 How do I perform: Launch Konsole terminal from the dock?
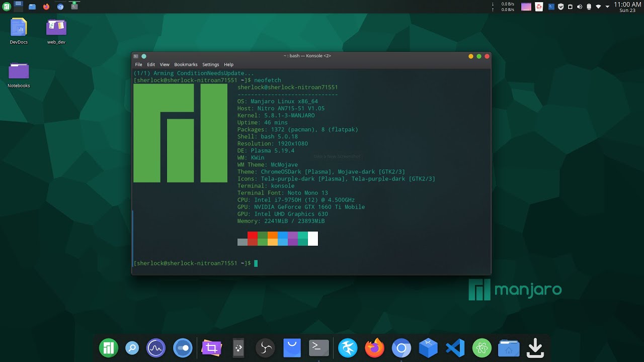pos(318,347)
